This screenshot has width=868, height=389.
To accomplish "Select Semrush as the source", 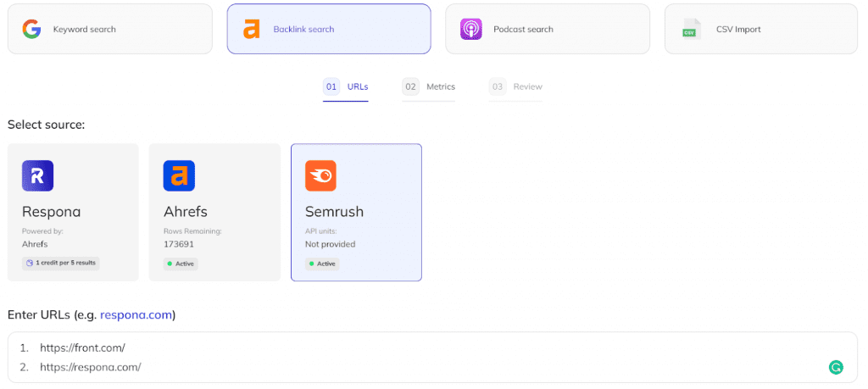I will tap(357, 213).
